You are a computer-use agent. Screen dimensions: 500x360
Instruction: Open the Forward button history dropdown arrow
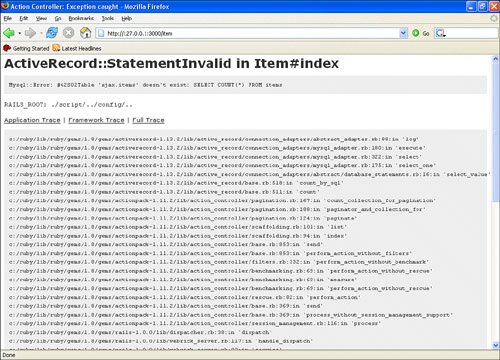41,33
